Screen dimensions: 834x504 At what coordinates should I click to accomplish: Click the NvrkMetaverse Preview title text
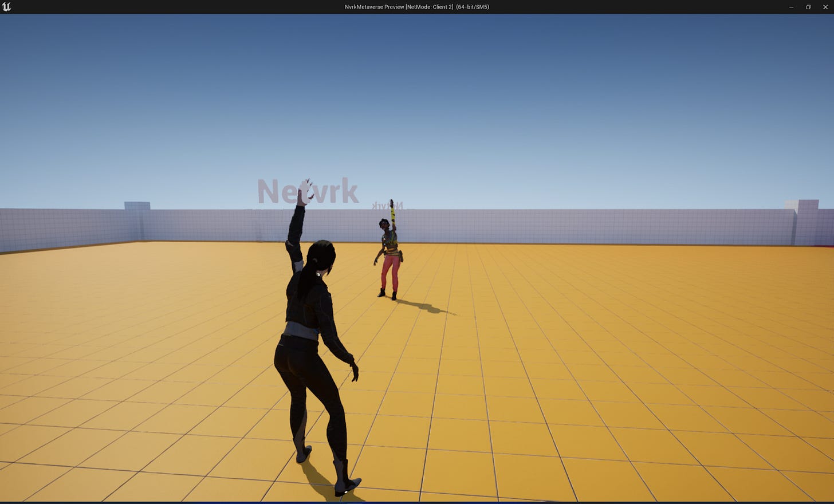coord(416,7)
